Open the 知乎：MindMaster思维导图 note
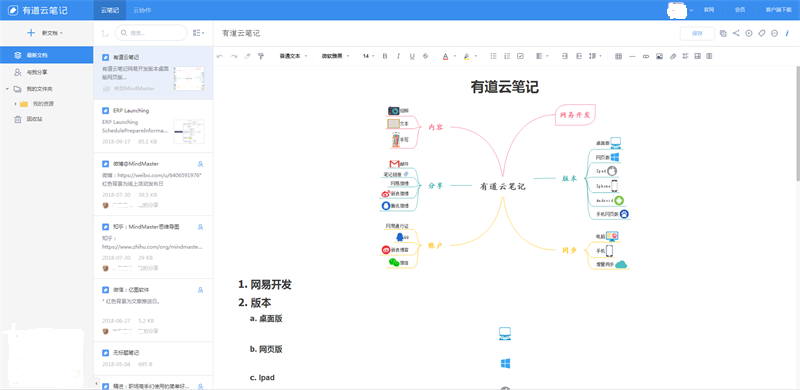This screenshot has height=390, width=800. pyautogui.click(x=154, y=247)
